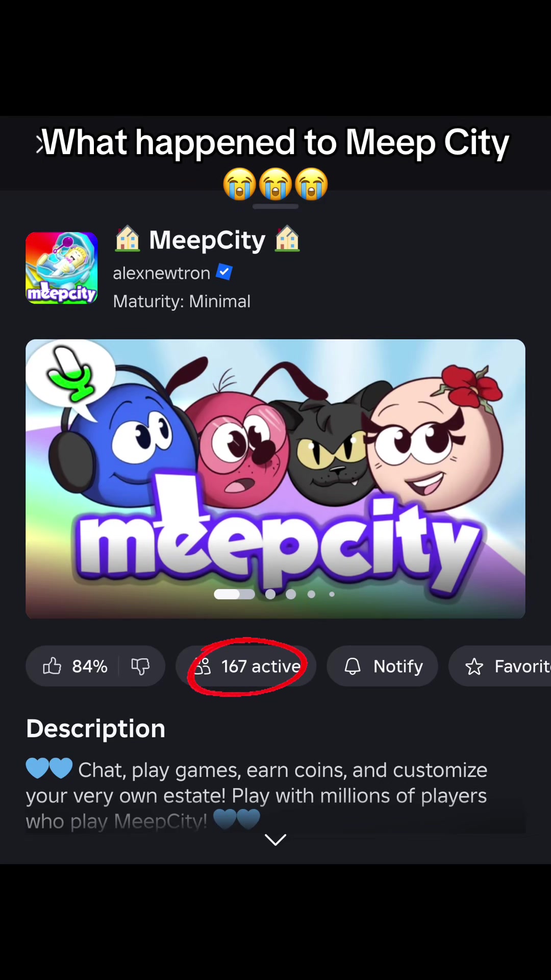The height and width of the screenshot is (980, 551).
Task: Select the fourth carousel page dot
Action: click(311, 594)
